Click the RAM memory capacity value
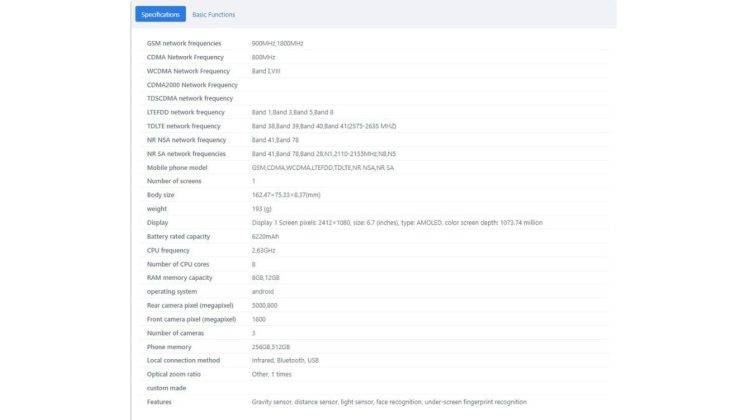This screenshot has height=420, width=747. point(265,278)
